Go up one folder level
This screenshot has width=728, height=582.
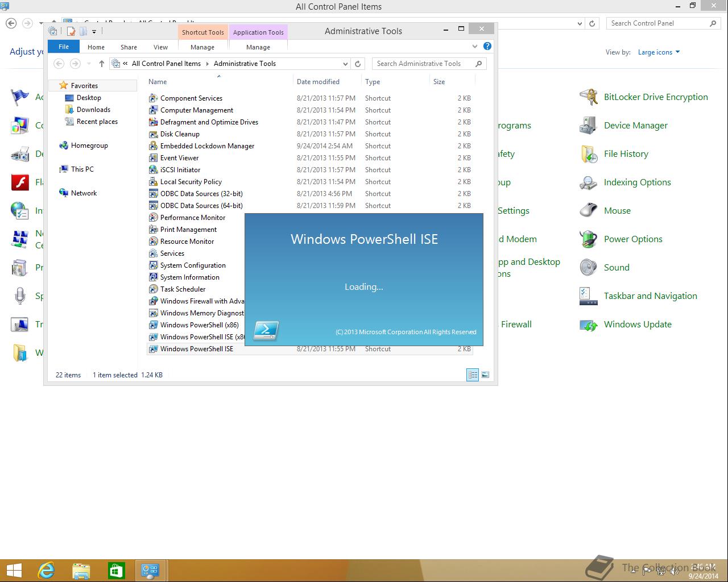[101, 64]
